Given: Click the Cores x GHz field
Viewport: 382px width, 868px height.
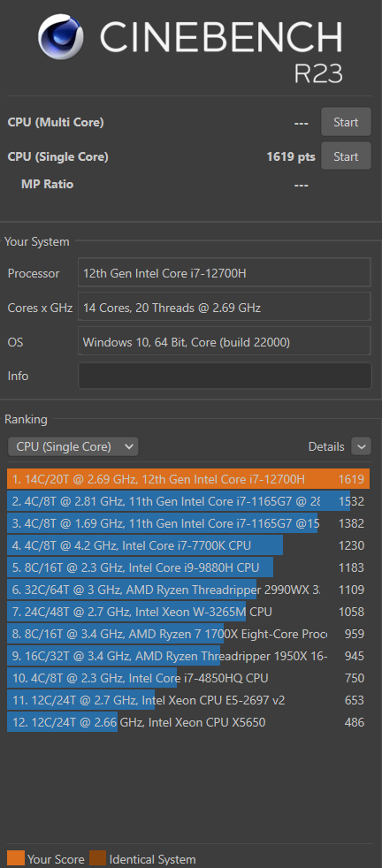Looking at the screenshot, I should (x=225, y=308).
